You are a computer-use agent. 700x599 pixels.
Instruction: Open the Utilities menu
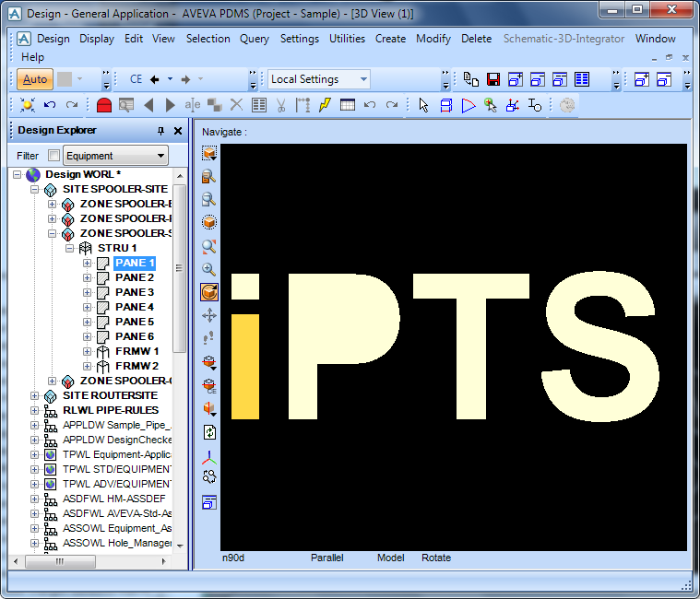coord(347,39)
